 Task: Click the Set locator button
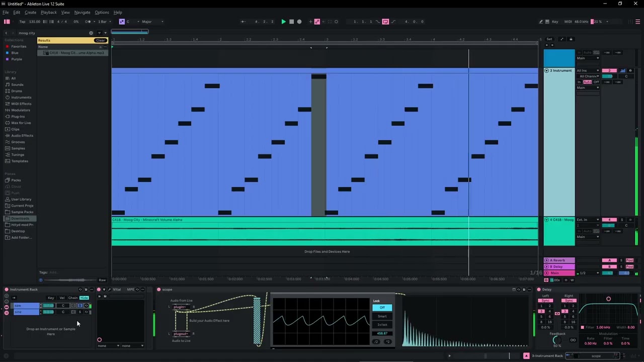pos(549,39)
